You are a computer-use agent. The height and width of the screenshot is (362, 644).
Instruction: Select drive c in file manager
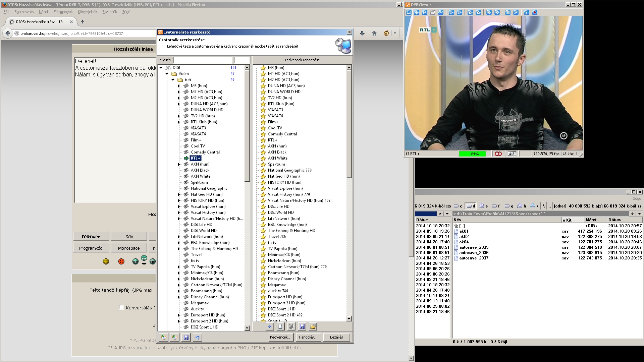click(x=458, y=206)
